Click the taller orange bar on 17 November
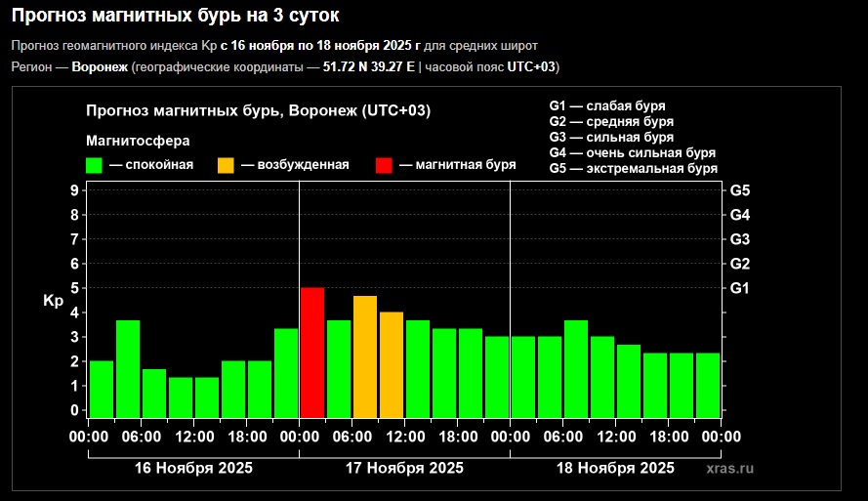The width and height of the screenshot is (868, 501). (x=365, y=356)
